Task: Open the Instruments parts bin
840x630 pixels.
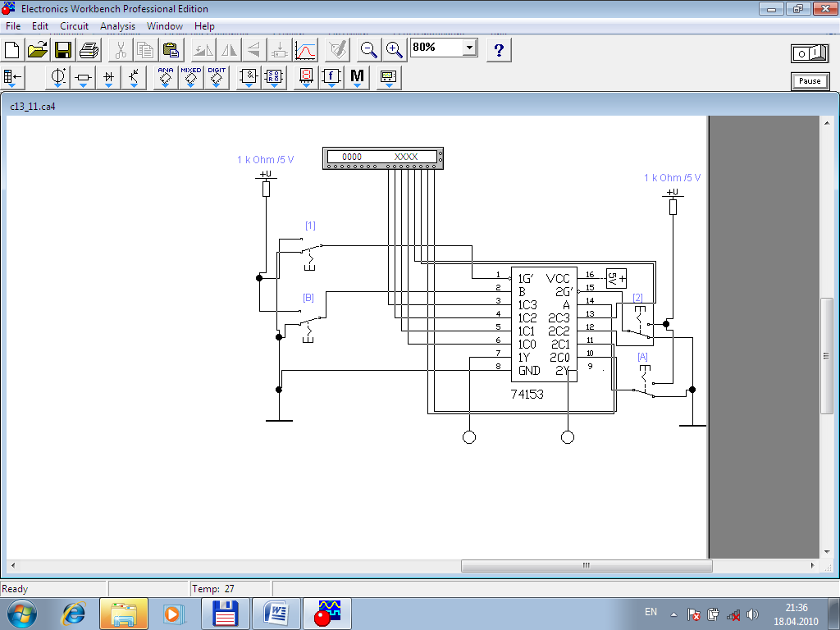Action: [388, 77]
